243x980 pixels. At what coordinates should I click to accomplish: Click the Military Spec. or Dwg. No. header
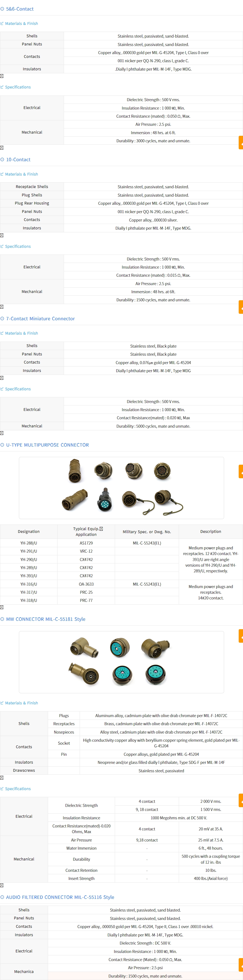[147, 532]
